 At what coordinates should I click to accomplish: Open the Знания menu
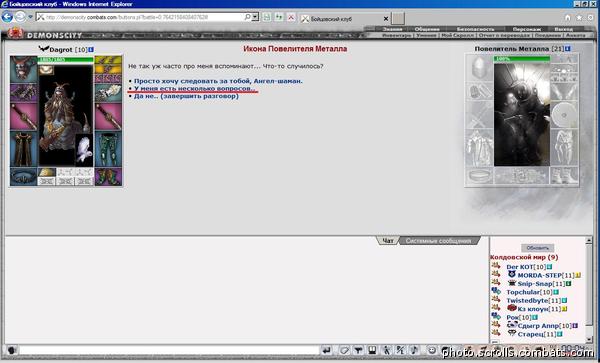pyautogui.click(x=392, y=29)
